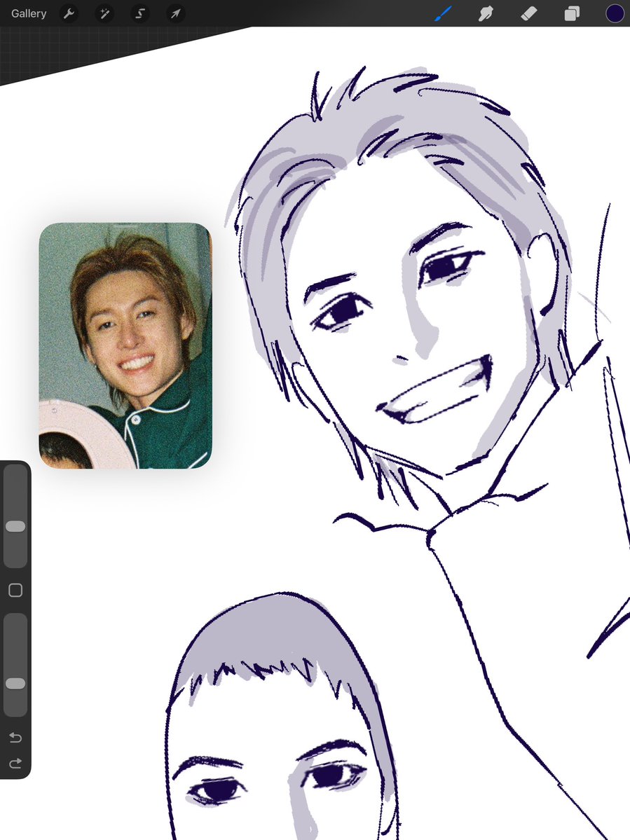Screen dimensions: 630x840
Task: Click the brush opacity slider handle
Action: 15,683
